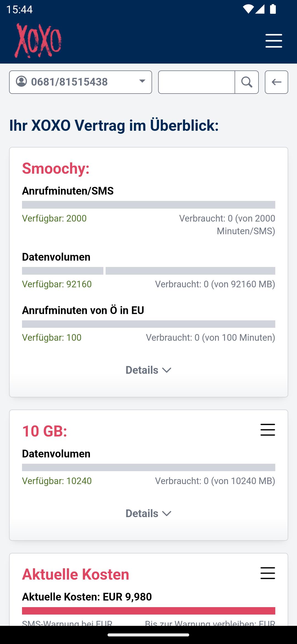
Task: Tap the red Aktuelle Kosten bar
Action: click(148, 611)
